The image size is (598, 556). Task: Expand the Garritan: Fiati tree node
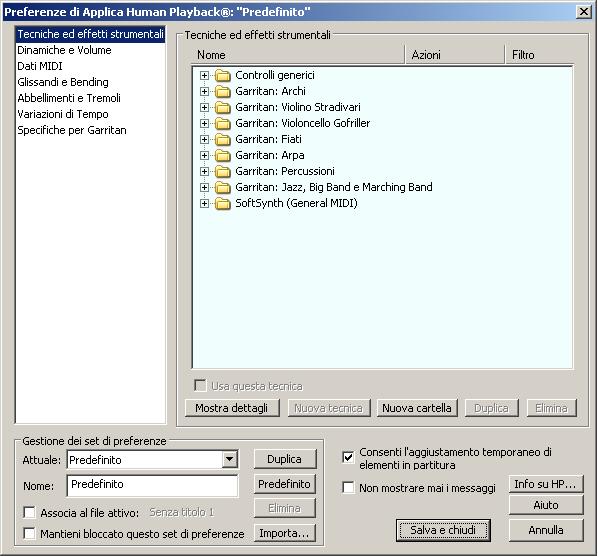pyautogui.click(x=204, y=140)
